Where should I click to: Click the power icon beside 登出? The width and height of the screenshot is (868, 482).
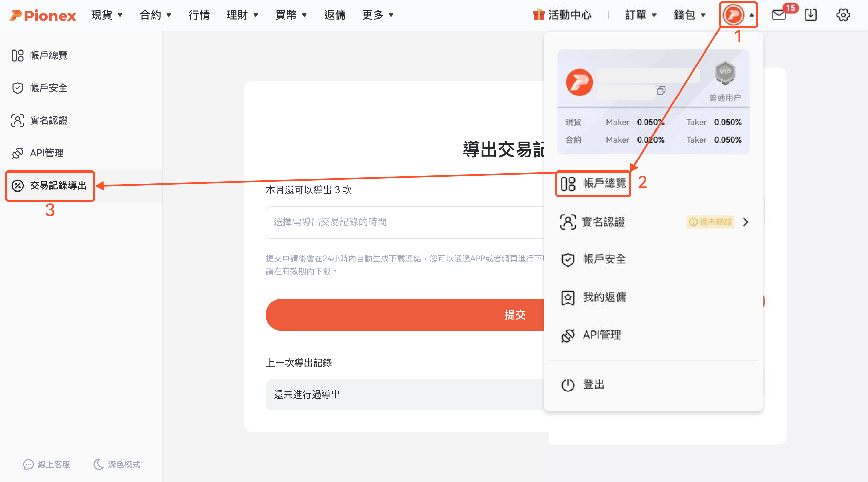click(x=568, y=385)
